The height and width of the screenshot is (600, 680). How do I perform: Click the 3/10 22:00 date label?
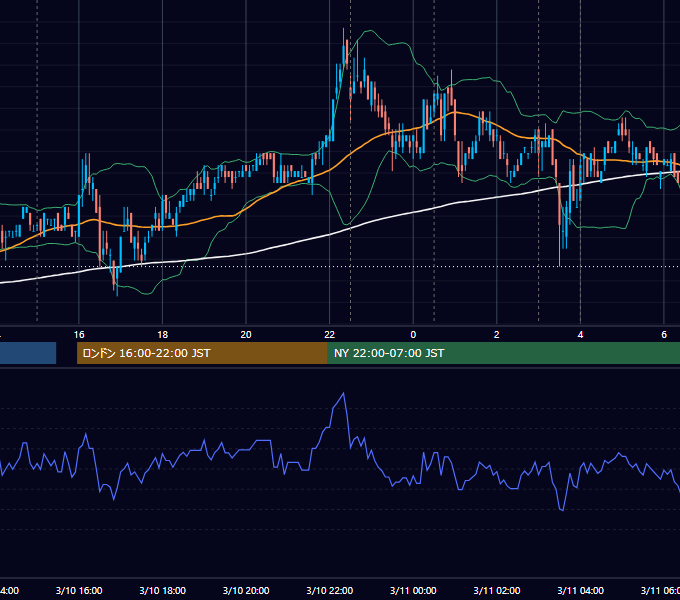point(330,590)
